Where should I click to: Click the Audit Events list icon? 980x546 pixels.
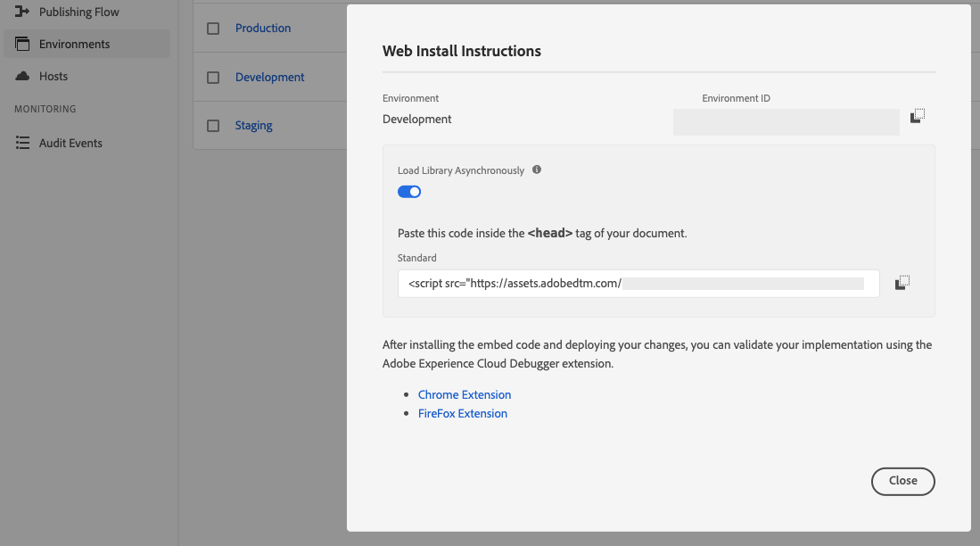coord(23,143)
